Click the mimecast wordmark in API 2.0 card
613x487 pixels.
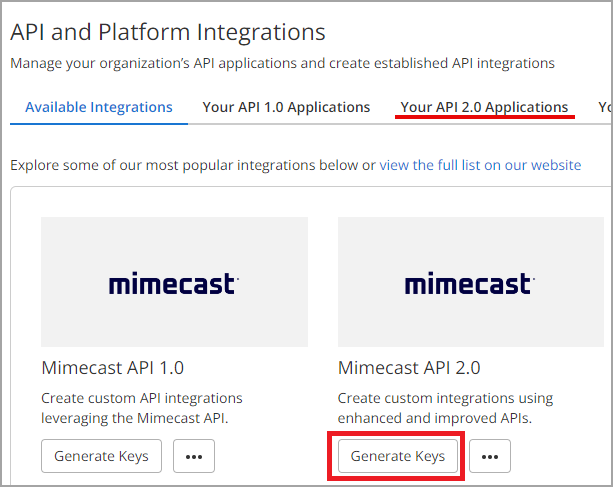pyautogui.click(x=470, y=284)
